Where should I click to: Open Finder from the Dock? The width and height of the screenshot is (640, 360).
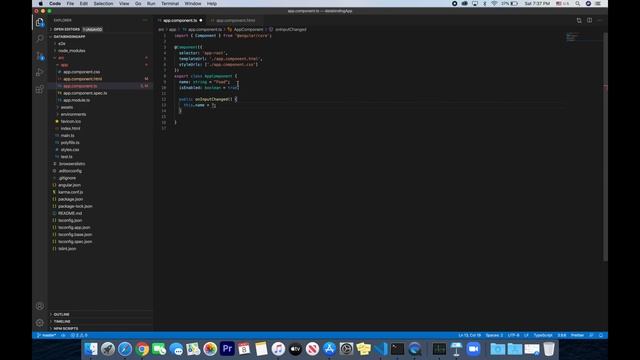tap(91, 349)
